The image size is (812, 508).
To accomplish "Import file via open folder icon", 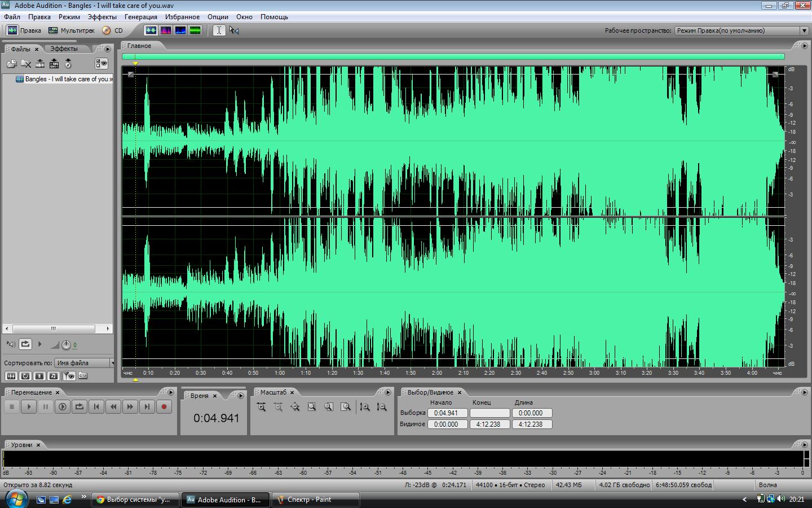I will (11, 64).
